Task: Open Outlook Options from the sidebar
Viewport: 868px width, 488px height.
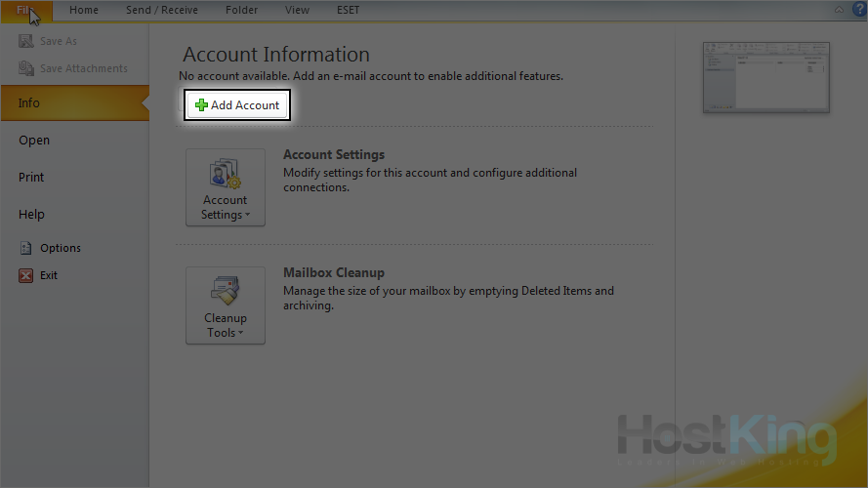Action: [x=60, y=248]
